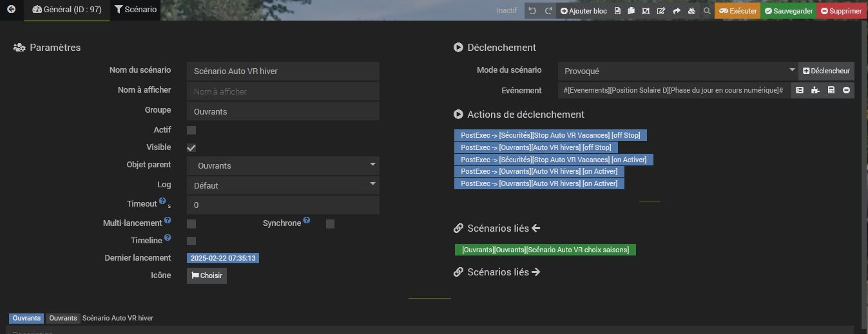This screenshot has height=334, width=868.
Task: Click the green Sauvegarder button
Action: pos(788,11)
